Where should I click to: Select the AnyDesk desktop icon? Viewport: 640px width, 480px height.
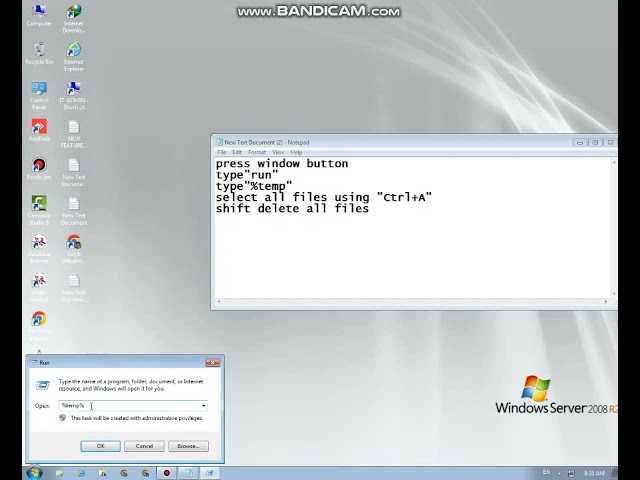tap(39, 130)
